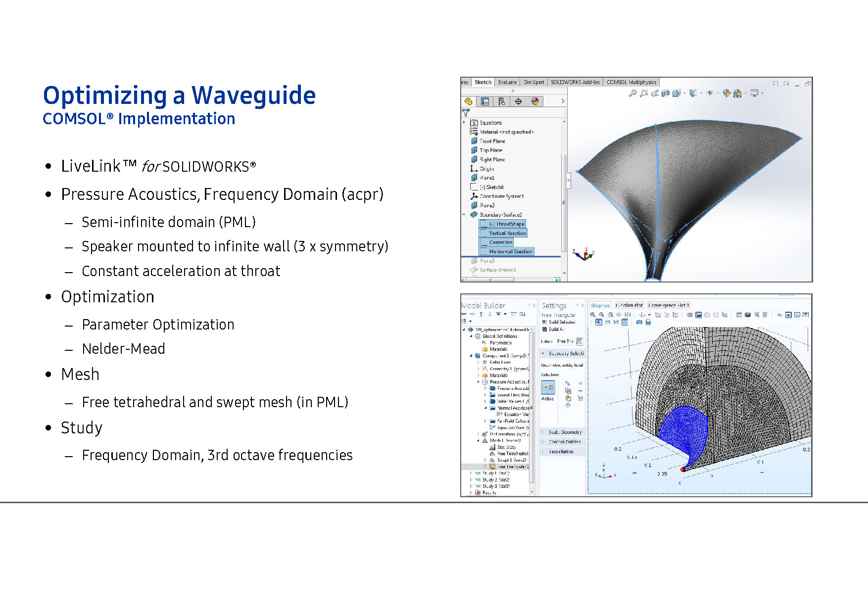Switch to the Evaluate tab

point(507,82)
